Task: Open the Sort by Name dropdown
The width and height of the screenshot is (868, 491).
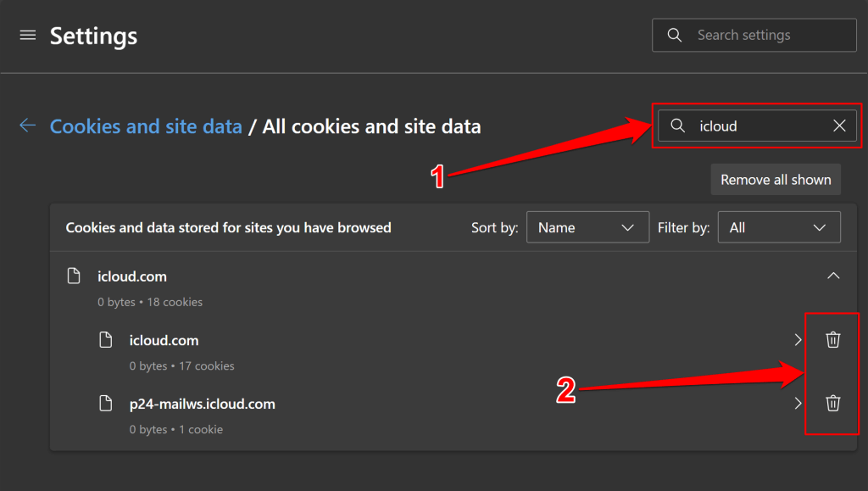Action: pyautogui.click(x=587, y=227)
